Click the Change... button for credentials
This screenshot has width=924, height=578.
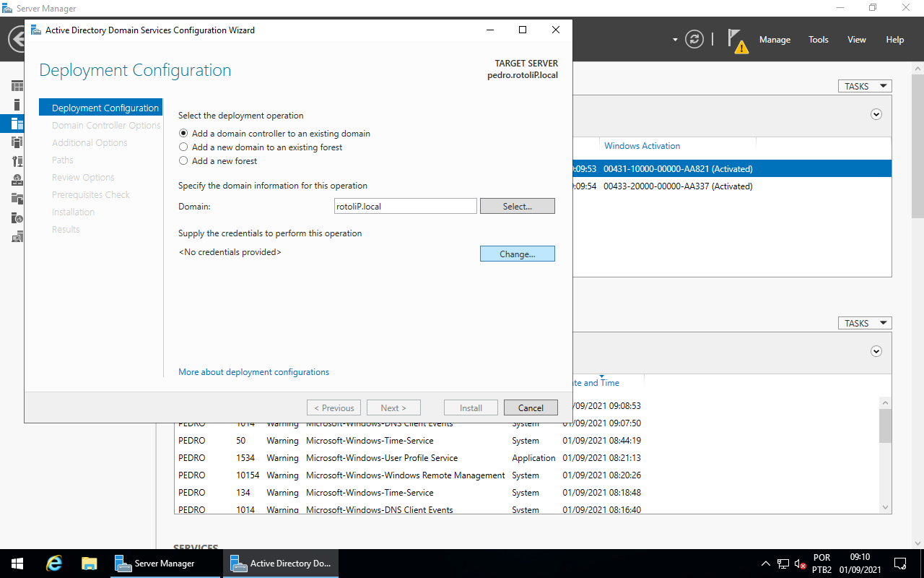click(517, 254)
